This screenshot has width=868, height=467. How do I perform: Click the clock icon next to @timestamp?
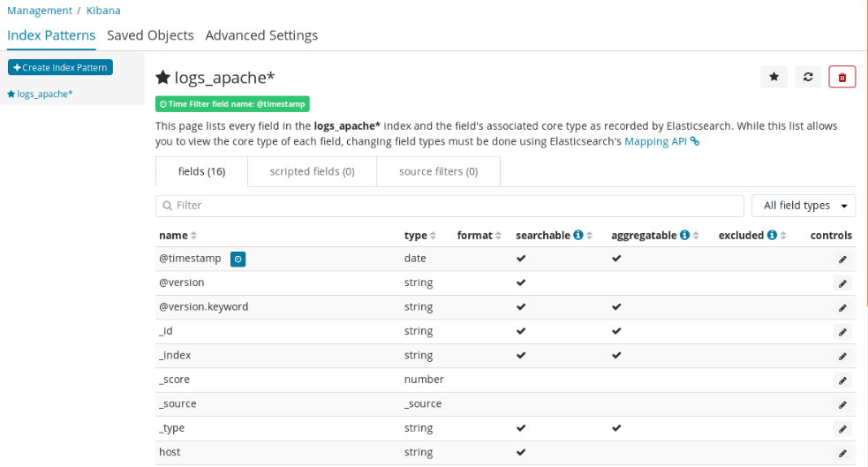coord(238,259)
